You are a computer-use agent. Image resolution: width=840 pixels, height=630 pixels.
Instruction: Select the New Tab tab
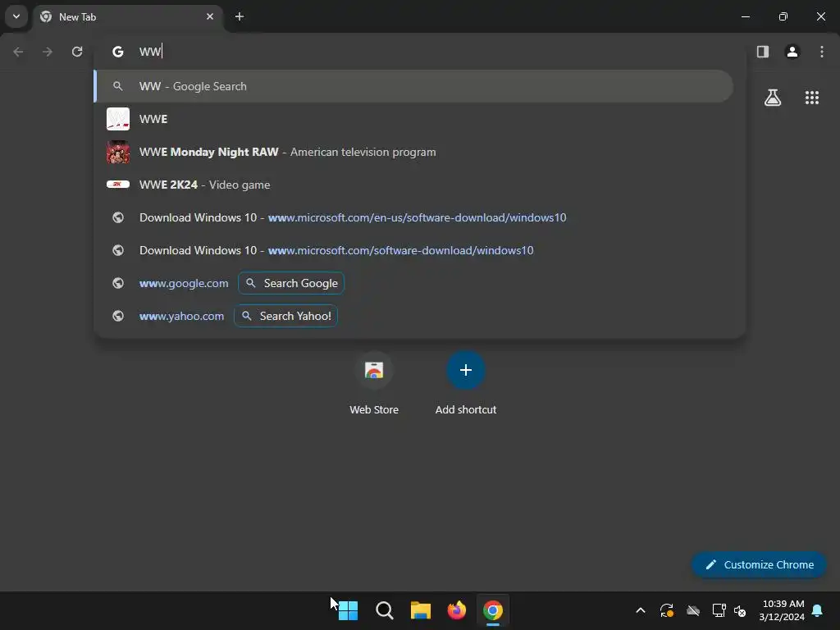coord(129,16)
